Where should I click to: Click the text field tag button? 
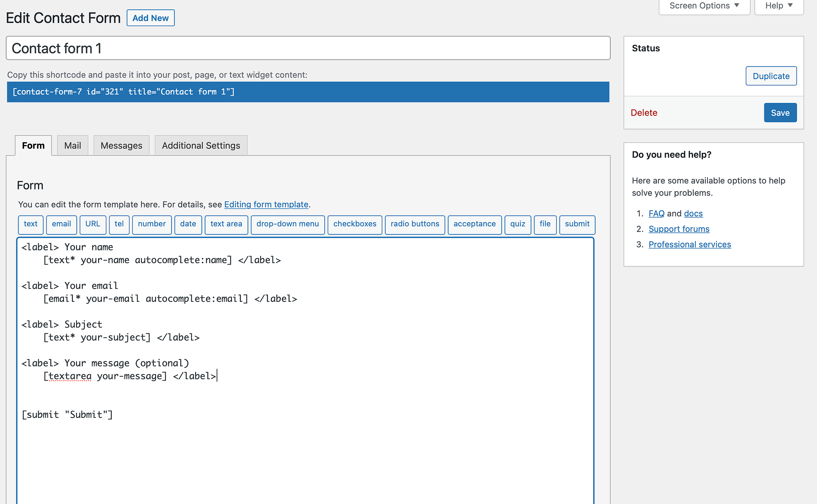[30, 224]
